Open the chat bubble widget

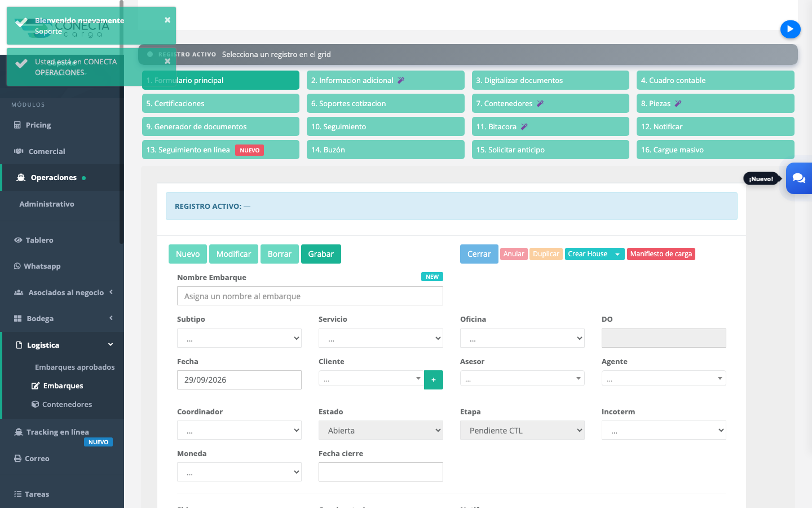[x=799, y=178]
